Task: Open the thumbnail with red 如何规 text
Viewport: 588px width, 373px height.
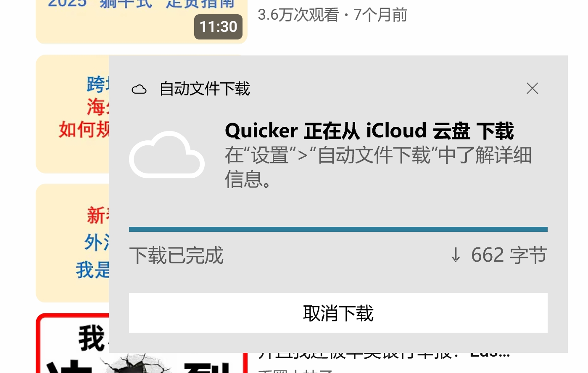Action: pos(72,114)
